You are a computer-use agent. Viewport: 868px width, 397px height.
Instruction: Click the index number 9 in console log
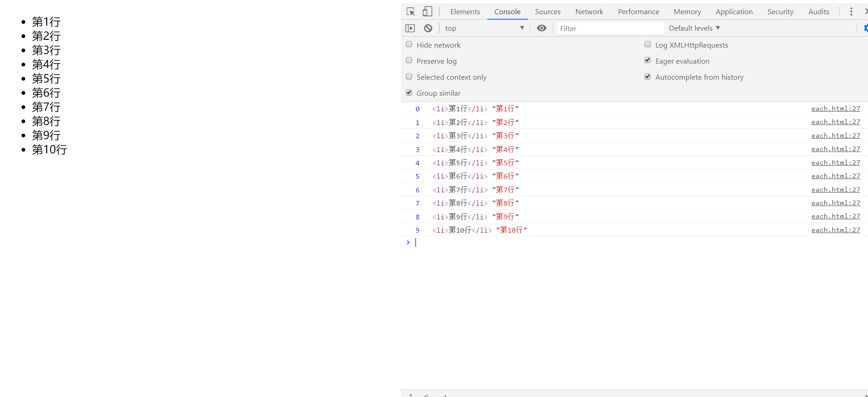[417, 230]
